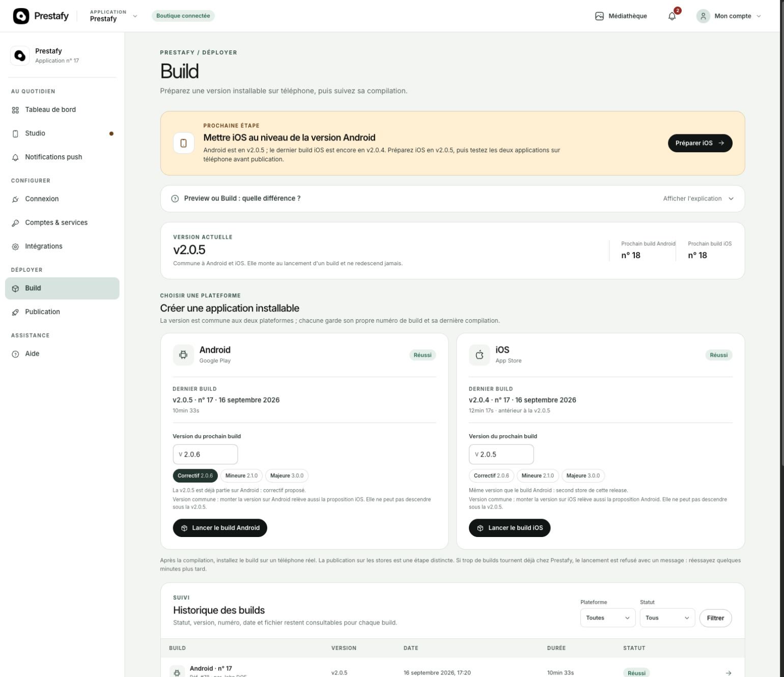Click the Tableau de bord grid icon

15,110
